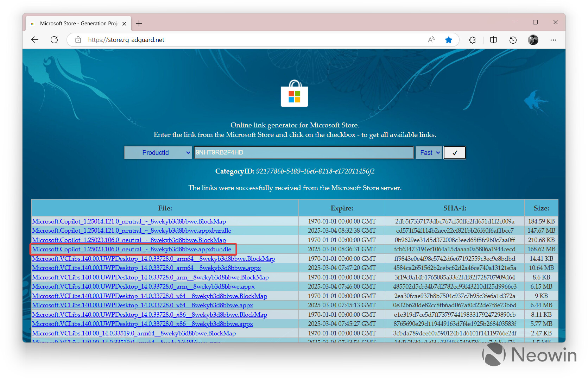Download Microsoft.Copilot_1.25014.121.0 appxbundle
This screenshot has height=378, width=588.
point(132,231)
